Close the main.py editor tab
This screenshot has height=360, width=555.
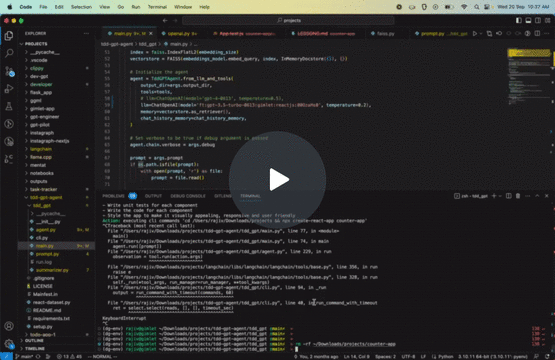[151, 34]
